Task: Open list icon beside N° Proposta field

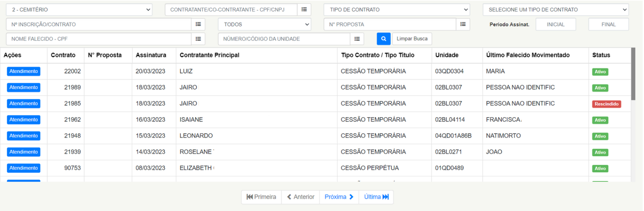Action: (x=462, y=24)
